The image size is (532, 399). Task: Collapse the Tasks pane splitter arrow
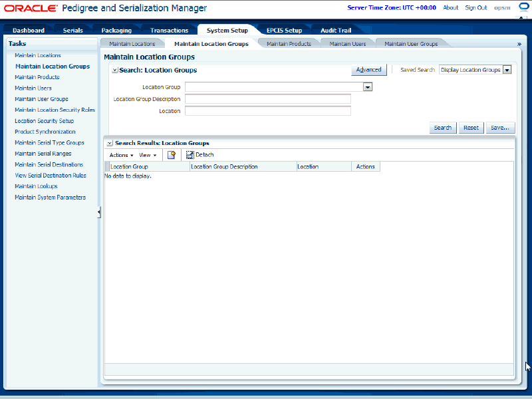(x=98, y=212)
